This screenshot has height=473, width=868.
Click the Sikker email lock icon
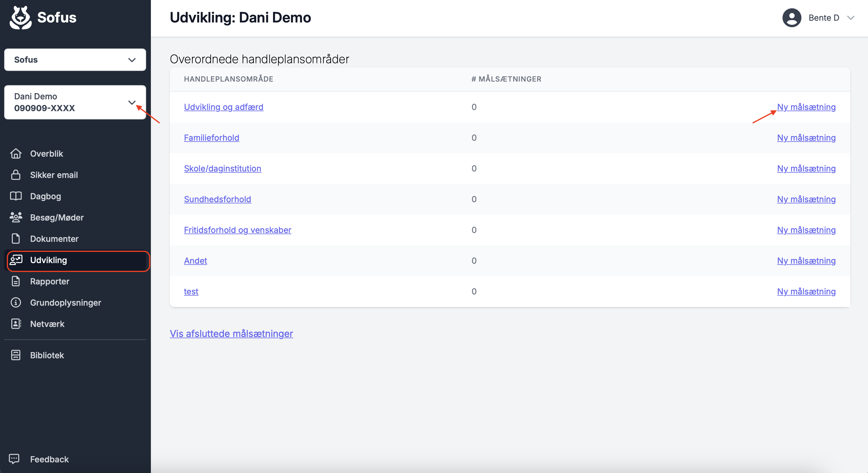tap(16, 175)
